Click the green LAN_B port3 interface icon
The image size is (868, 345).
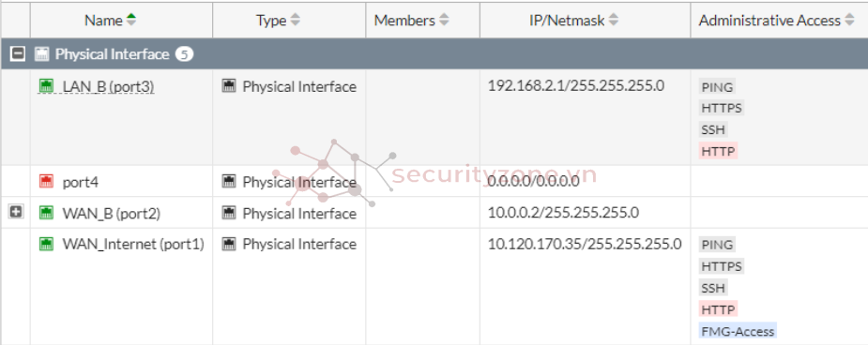[x=46, y=86]
